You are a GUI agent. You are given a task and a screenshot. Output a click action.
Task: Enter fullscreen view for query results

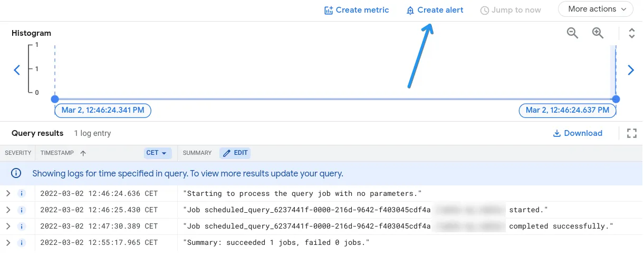click(x=631, y=133)
